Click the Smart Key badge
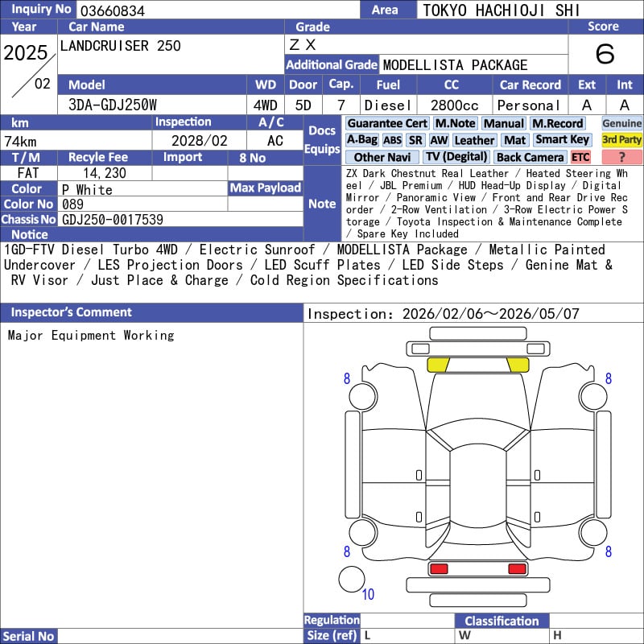 tap(563, 140)
